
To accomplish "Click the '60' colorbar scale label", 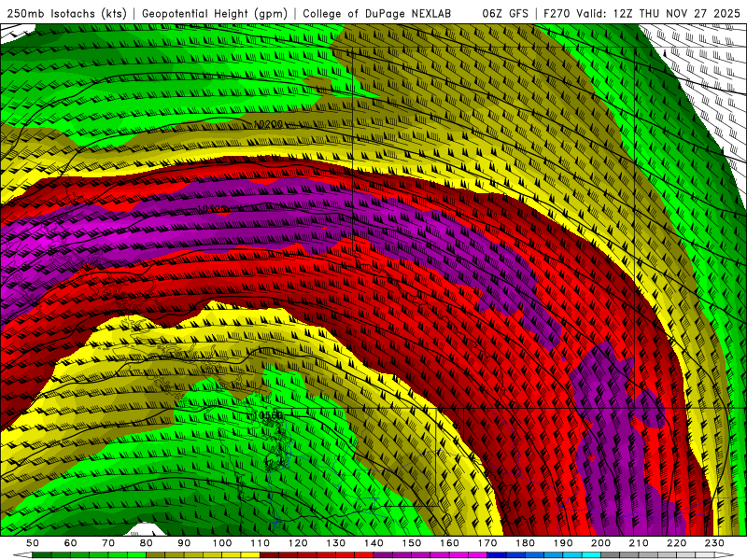I will tap(70, 543).
